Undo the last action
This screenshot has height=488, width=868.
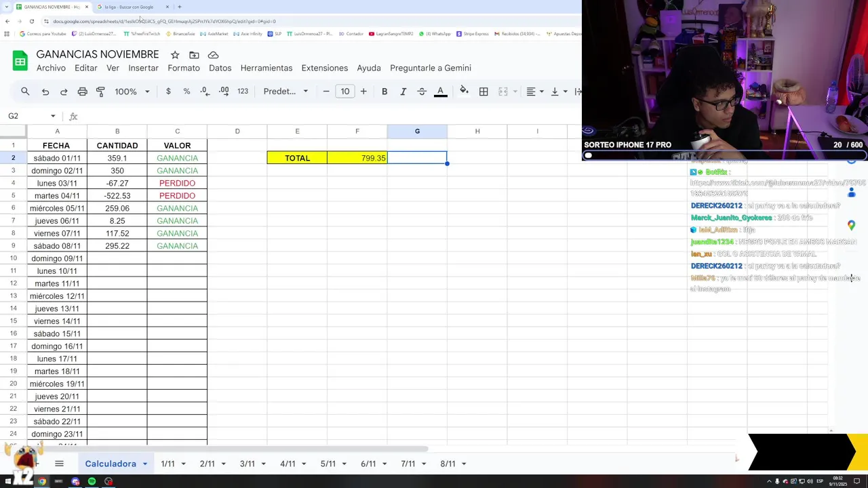[45, 91]
